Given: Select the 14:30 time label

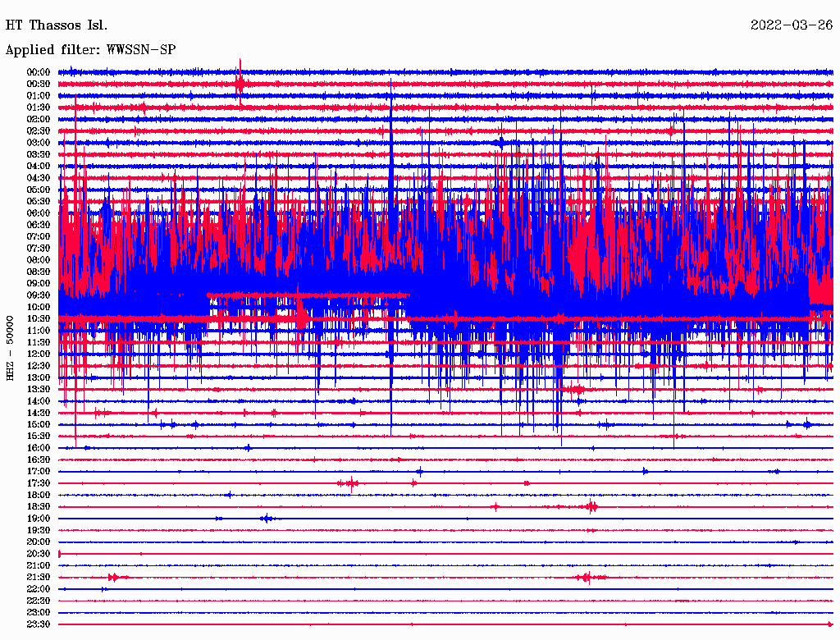Looking at the screenshot, I should (39, 413).
